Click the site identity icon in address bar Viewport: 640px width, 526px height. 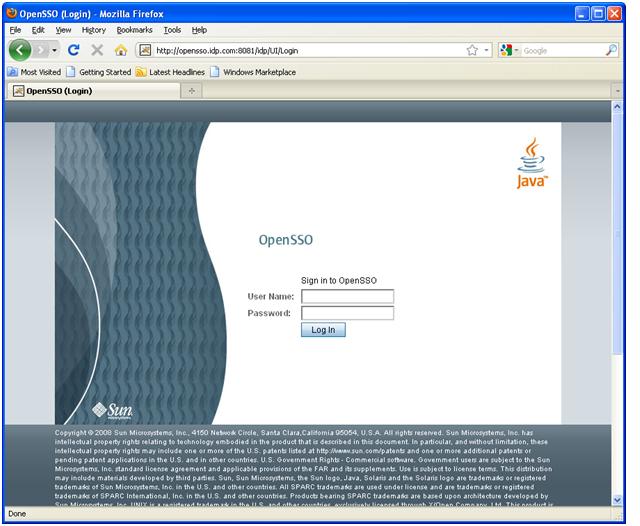tap(145, 50)
